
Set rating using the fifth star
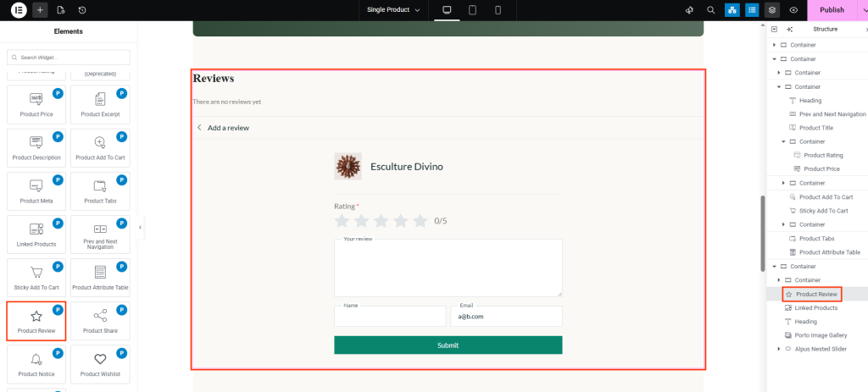click(420, 221)
